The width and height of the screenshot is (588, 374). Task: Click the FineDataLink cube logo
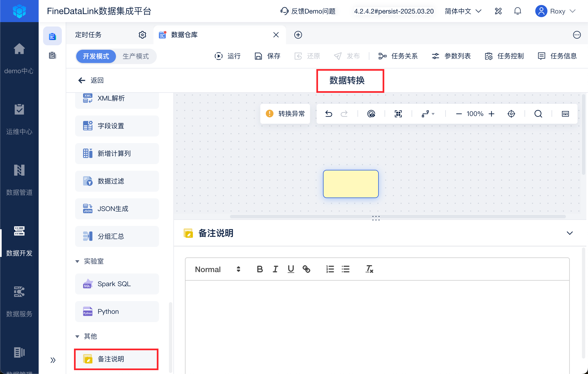(x=19, y=11)
